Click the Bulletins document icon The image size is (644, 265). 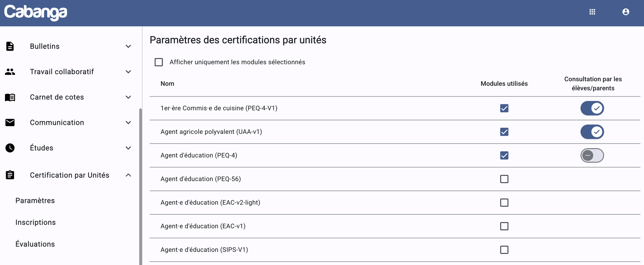10,46
